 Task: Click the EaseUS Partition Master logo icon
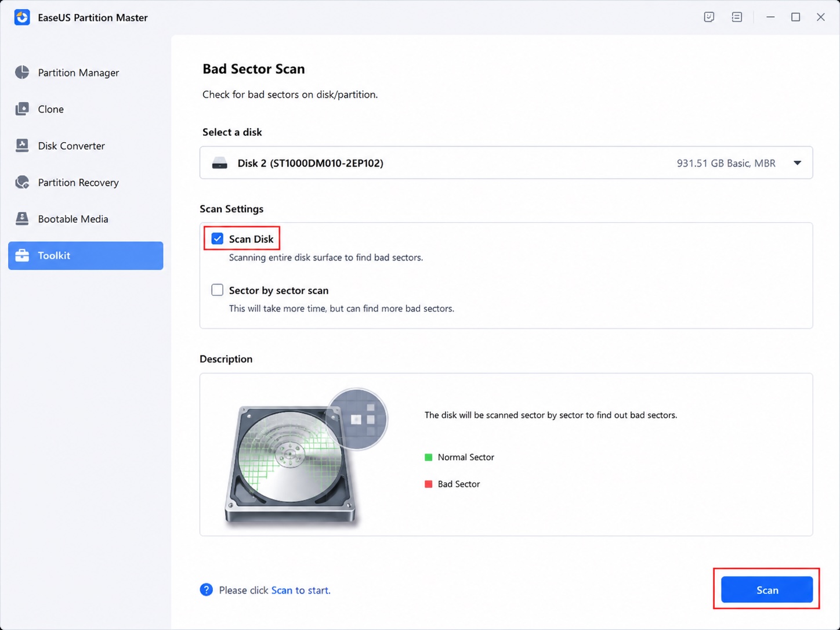point(22,17)
